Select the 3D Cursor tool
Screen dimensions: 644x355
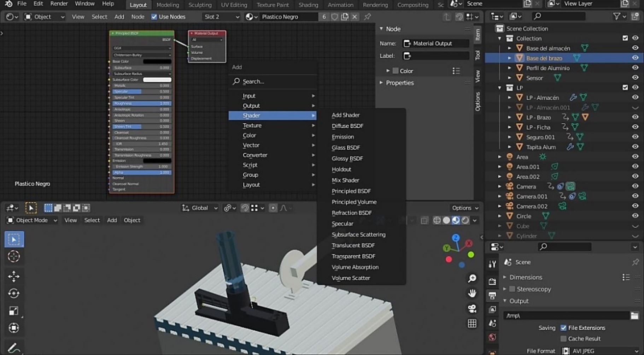point(14,256)
